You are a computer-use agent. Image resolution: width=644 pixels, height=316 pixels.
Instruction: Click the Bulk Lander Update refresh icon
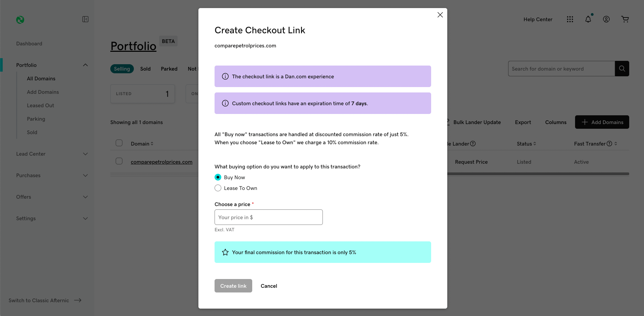point(447,122)
